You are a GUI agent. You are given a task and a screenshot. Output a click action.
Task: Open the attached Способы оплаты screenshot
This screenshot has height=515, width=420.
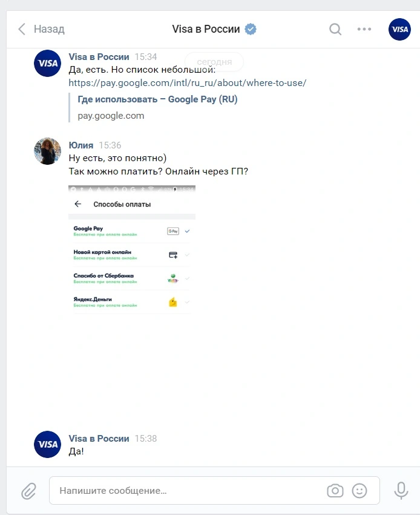pos(132,250)
